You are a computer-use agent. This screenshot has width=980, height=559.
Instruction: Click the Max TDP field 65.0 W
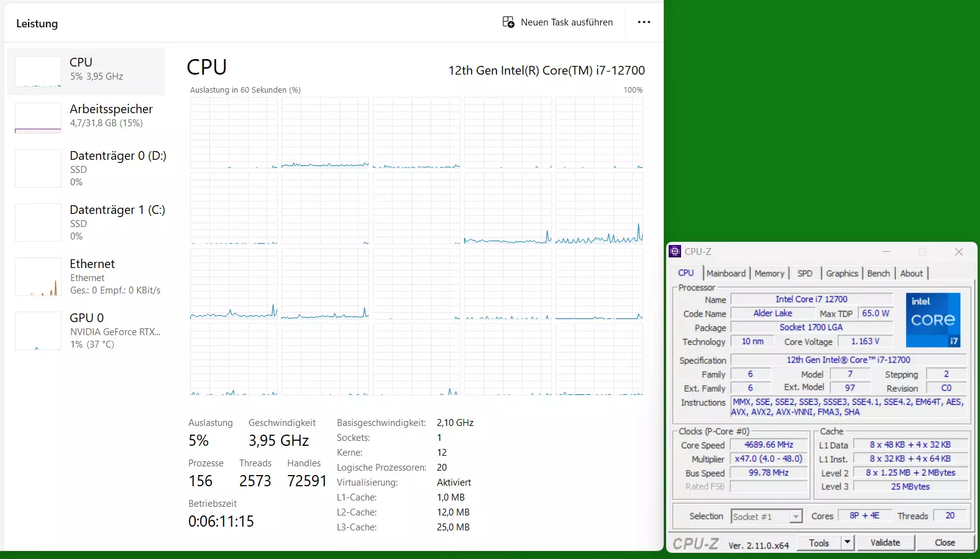[x=876, y=313]
